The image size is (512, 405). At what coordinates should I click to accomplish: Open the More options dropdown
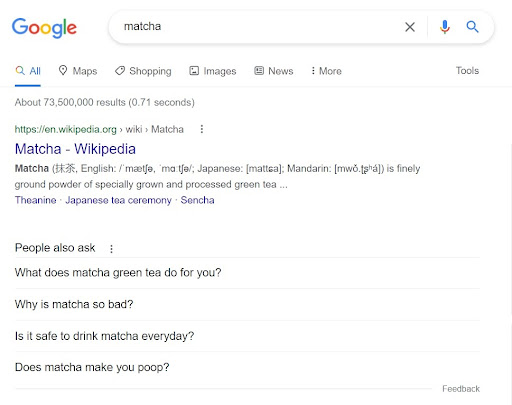tap(326, 71)
